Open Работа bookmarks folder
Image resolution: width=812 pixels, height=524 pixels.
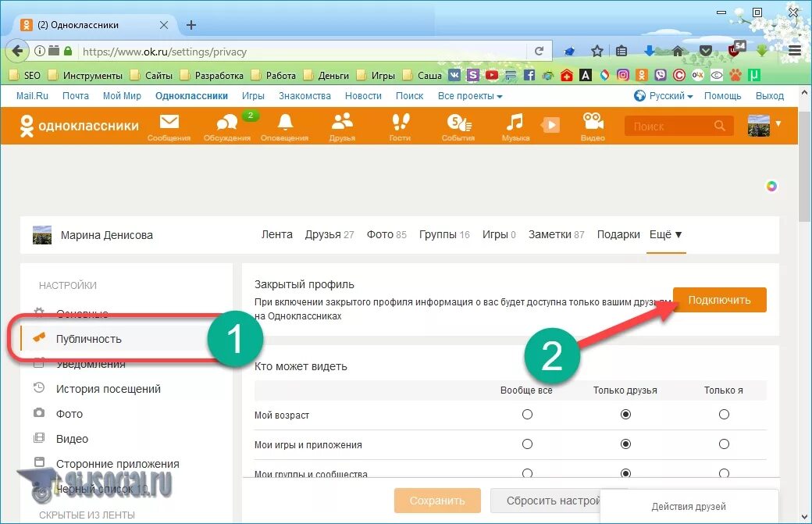pyautogui.click(x=273, y=75)
